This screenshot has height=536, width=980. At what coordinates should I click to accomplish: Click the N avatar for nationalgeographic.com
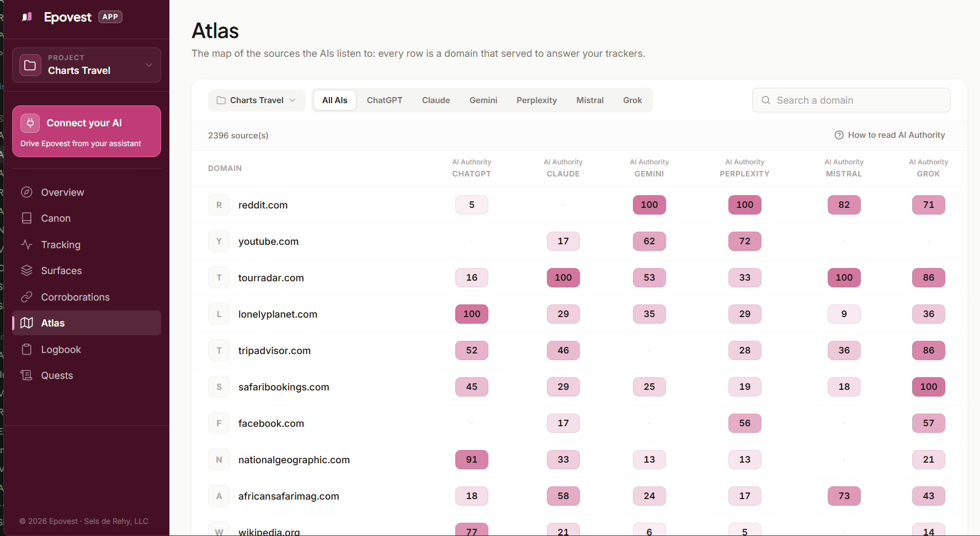click(x=219, y=460)
